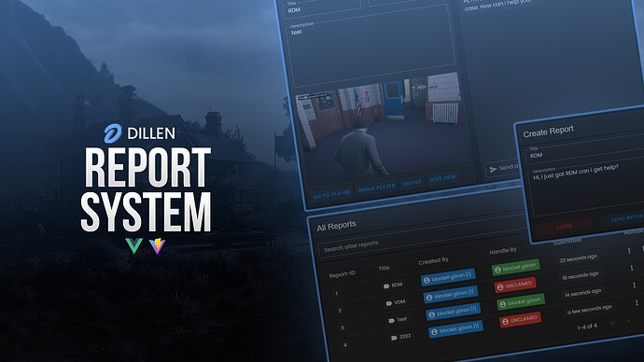Click Created By chip in VDM row
This screenshot has height=362, width=644.
(x=451, y=294)
